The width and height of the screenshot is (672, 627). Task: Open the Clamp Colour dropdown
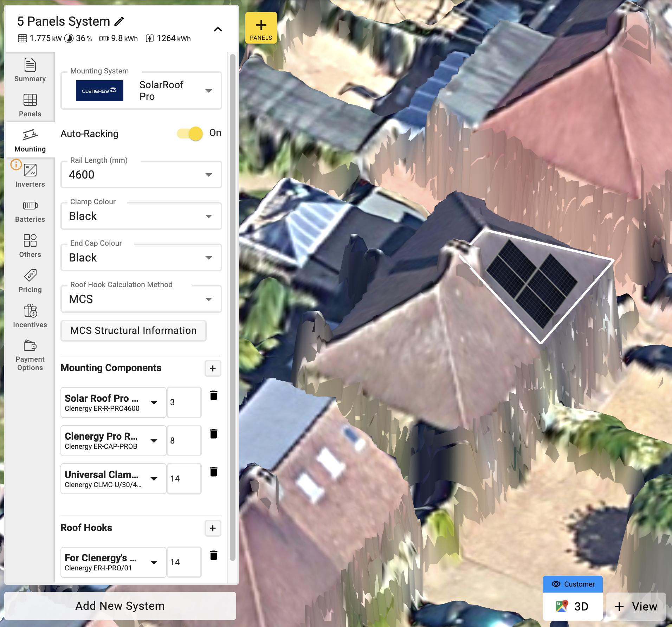(141, 216)
